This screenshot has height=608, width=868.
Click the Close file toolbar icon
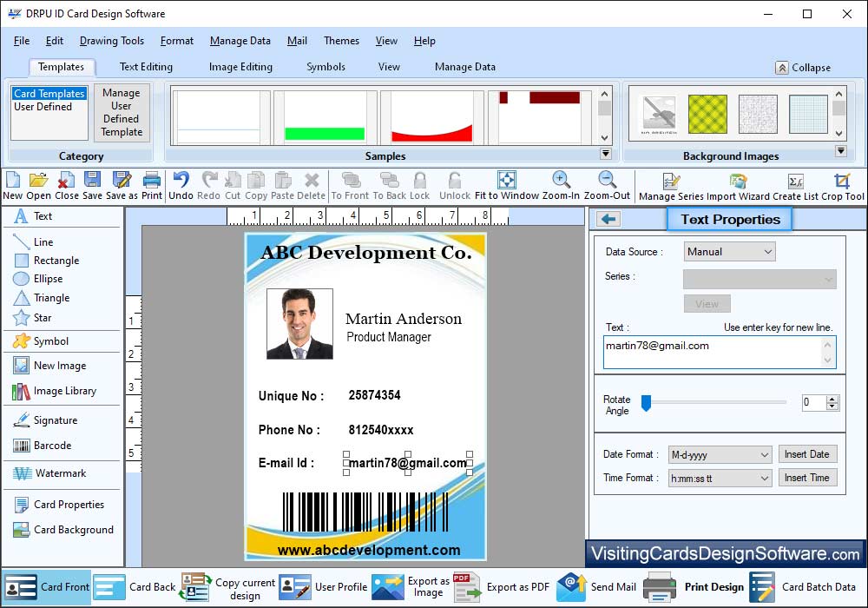tap(67, 186)
